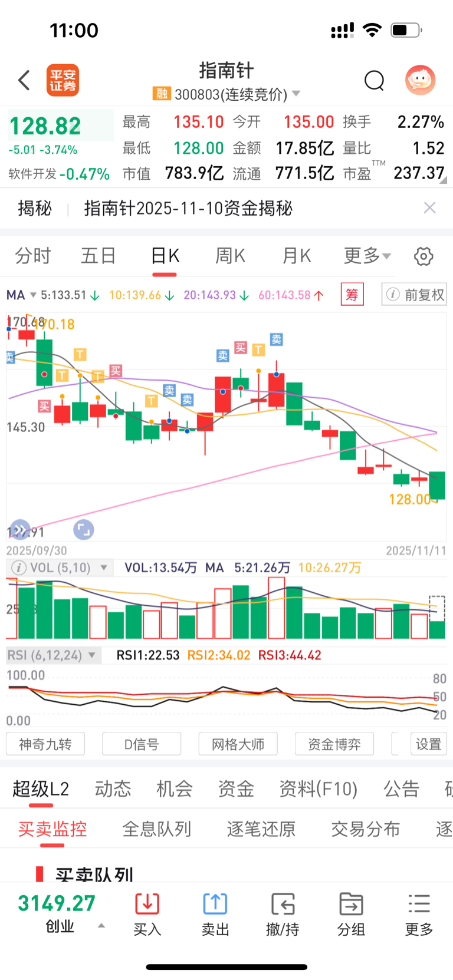Tap the orange 融 margin badge

coord(161,94)
